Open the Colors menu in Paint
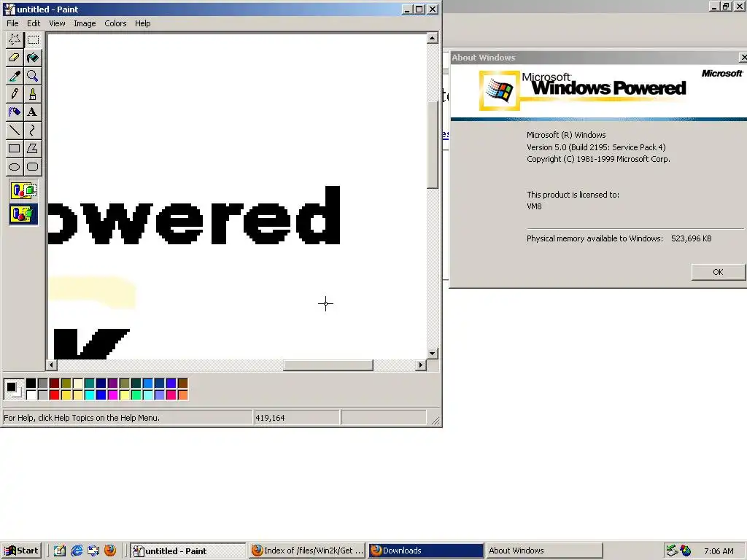This screenshot has width=747, height=560. pos(115,23)
